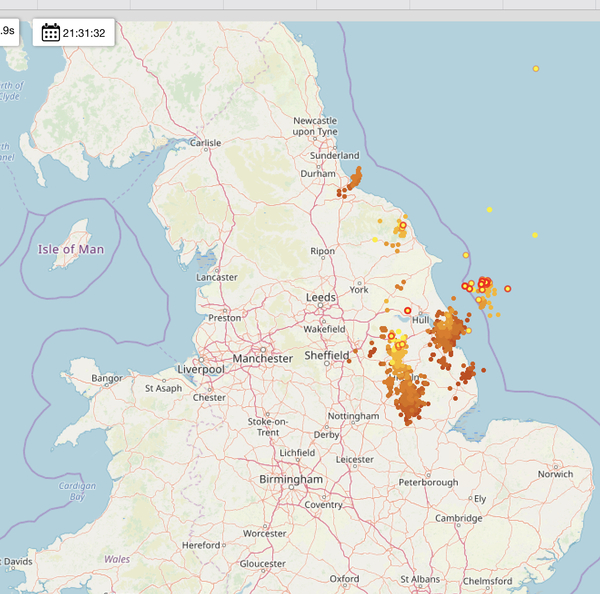600x594 pixels.
Task: Click the Sheffield city label
Action: tap(327, 355)
